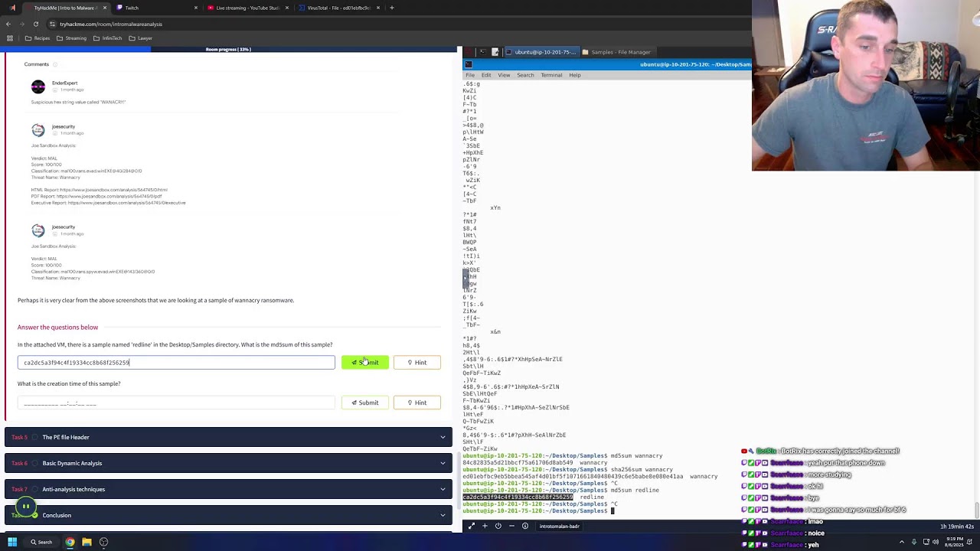This screenshot has width=980, height=551.
Task: Open the Lawyer bookmark folder
Action: [141, 38]
